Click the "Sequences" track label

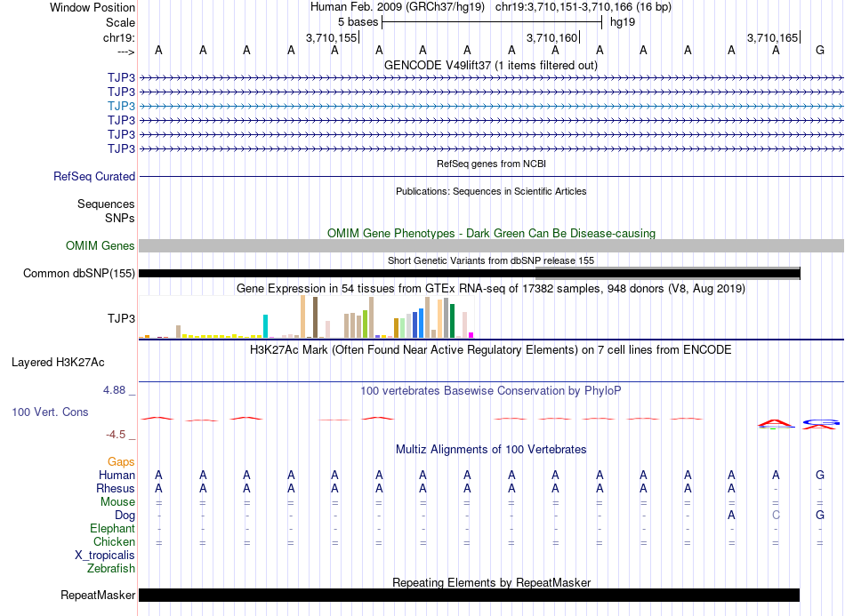pyautogui.click(x=106, y=204)
